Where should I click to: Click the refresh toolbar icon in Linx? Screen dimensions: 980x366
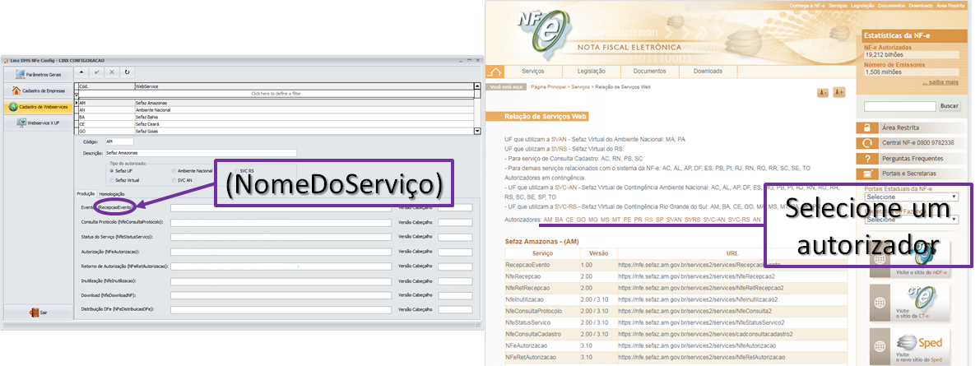[x=127, y=72]
